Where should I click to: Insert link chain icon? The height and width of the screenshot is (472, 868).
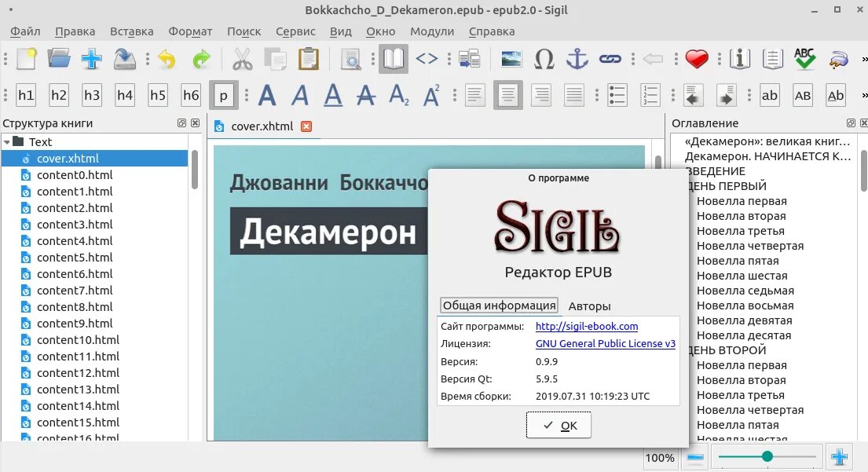610,59
